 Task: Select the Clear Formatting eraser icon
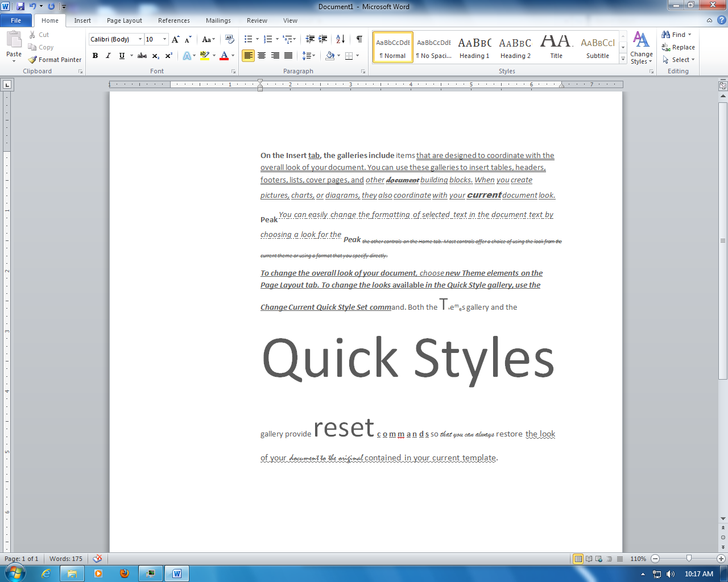(x=230, y=39)
